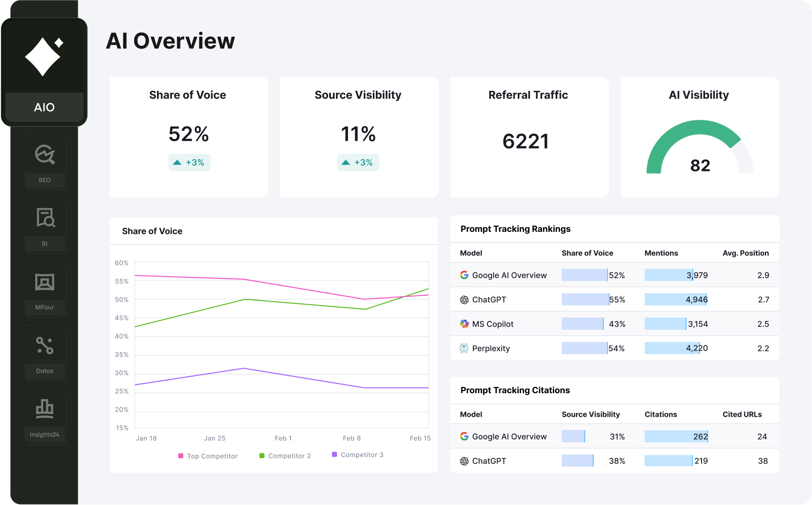Click the Cited URLs column header

742,414
